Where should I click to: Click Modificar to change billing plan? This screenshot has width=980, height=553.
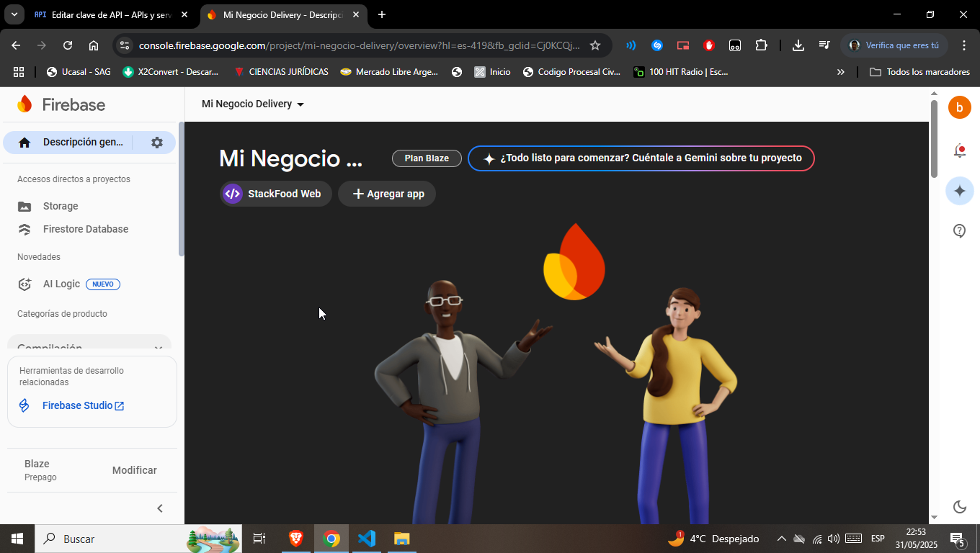click(x=134, y=470)
